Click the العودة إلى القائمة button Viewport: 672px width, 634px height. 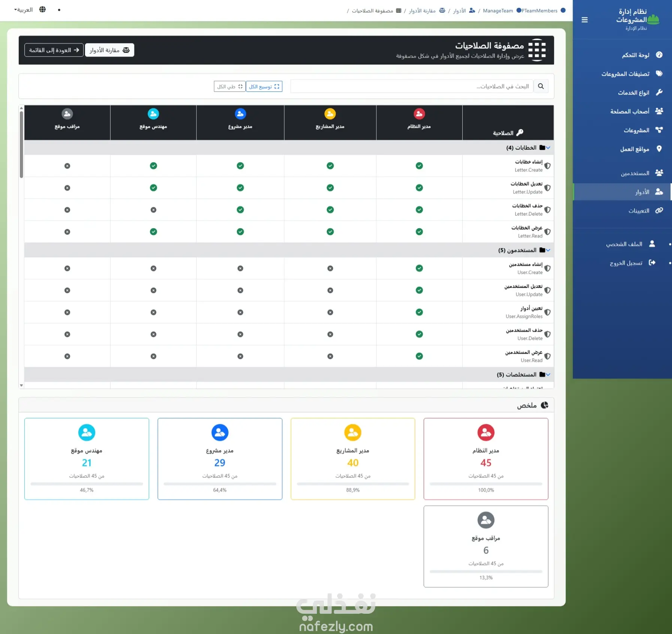(54, 50)
